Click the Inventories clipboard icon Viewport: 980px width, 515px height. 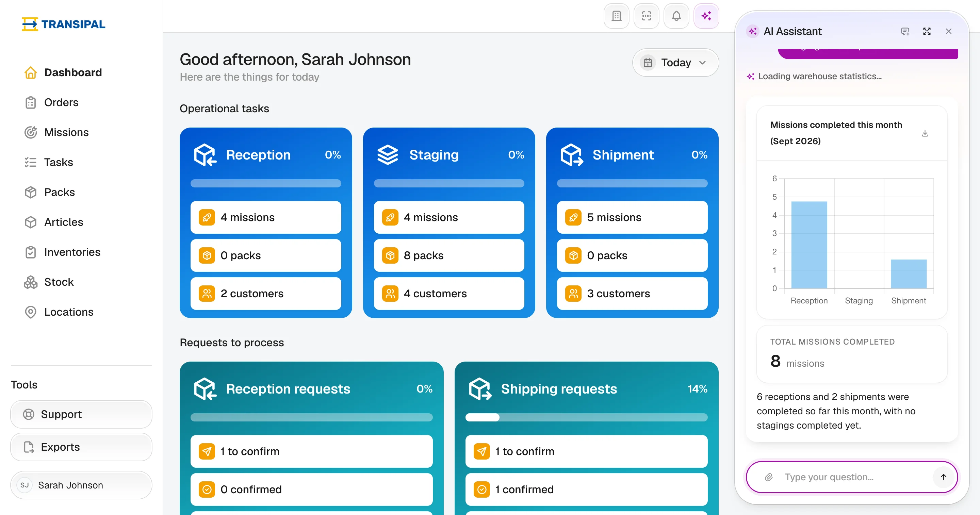[x=30, y=252]
